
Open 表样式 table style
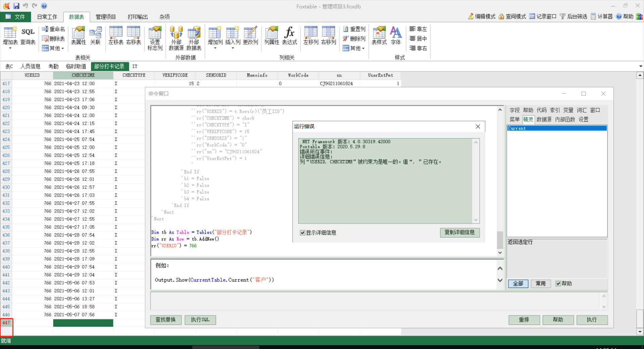379,36
